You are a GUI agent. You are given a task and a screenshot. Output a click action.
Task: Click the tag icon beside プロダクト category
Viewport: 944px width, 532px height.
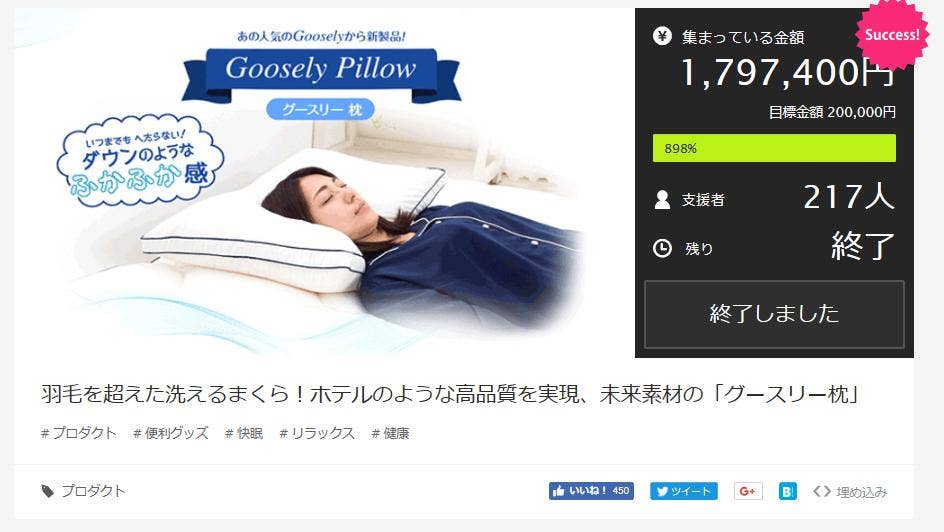(x=48, y=492)
